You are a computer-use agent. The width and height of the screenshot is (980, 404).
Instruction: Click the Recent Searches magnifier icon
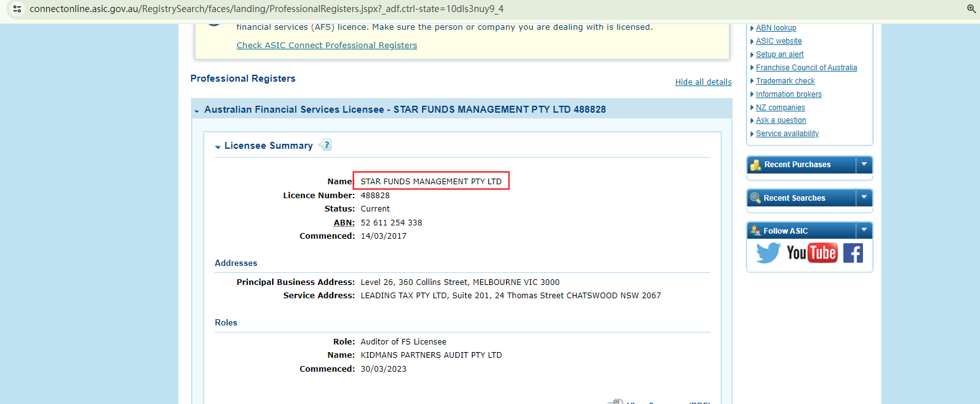pos(755,198)
